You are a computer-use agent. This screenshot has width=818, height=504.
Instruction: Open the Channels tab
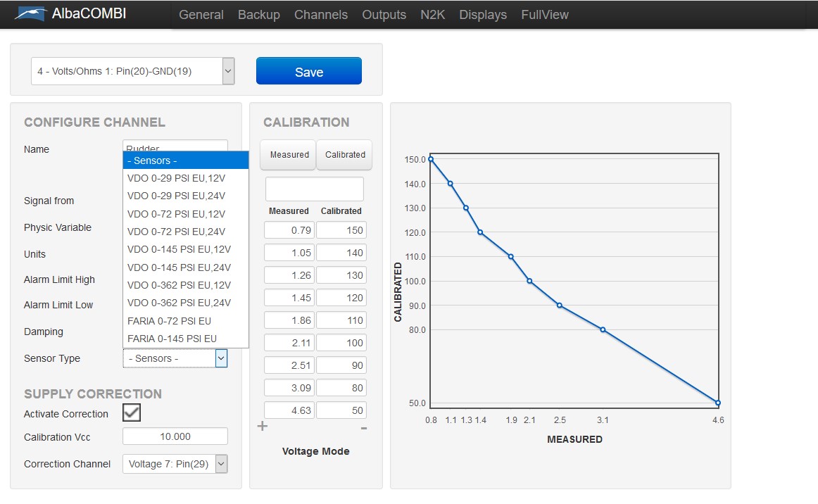tap(321, 15)
